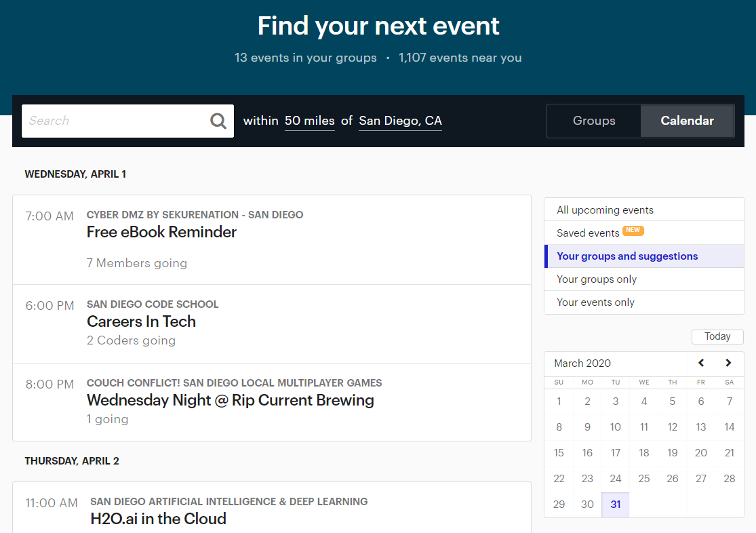Open Wednesday Night @ Rip Current Brewing event

(x=231, y=400)
